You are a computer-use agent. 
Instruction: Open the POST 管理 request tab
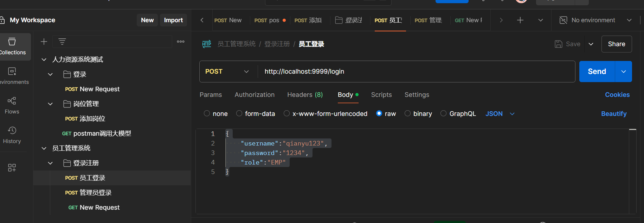pyautogui.click(x=428, y=20)
